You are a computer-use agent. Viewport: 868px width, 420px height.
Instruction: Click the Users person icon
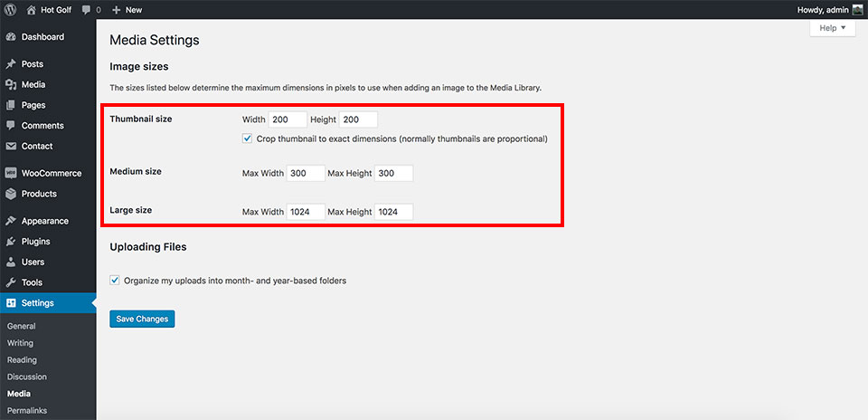(x=11, y=262)
